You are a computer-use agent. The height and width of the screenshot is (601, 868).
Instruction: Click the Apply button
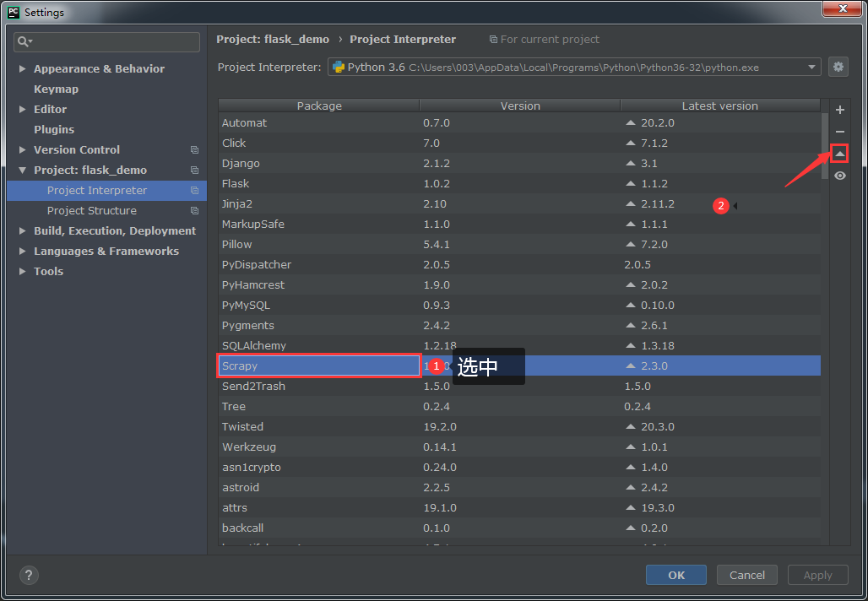click(x=817, y=575)
